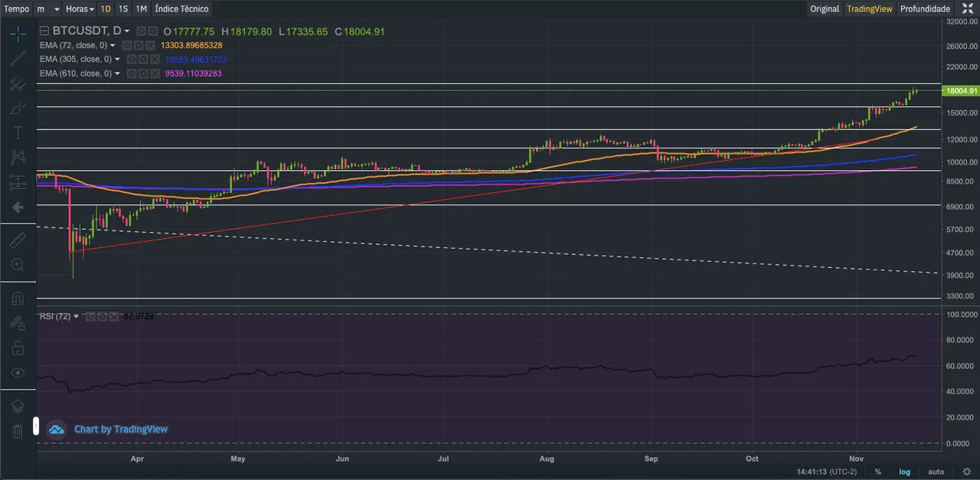This screenshot has width=980, height=480.
Task: Click the RSI value 67.9728
Action: [x=139, y=316]
